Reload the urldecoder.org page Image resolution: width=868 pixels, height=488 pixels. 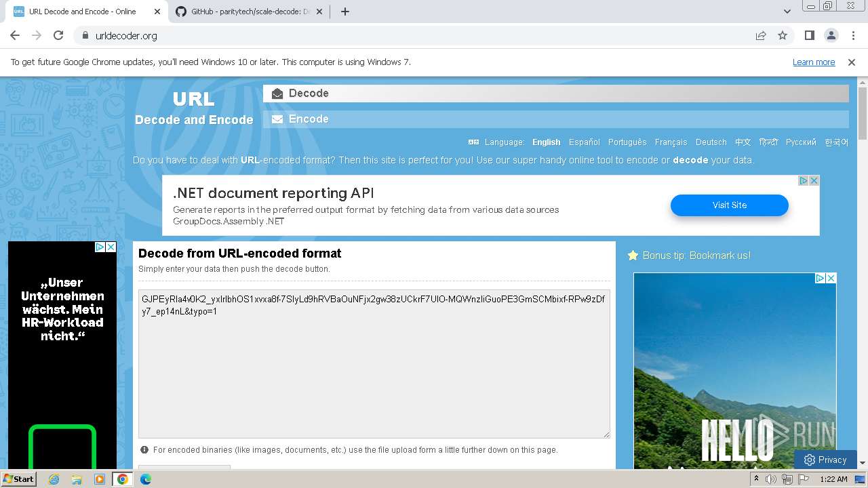click(58, 35)
